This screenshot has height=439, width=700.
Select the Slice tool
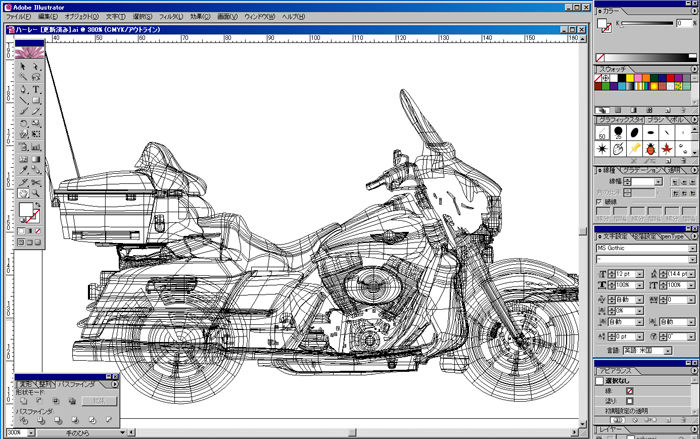tap(23, 182)
